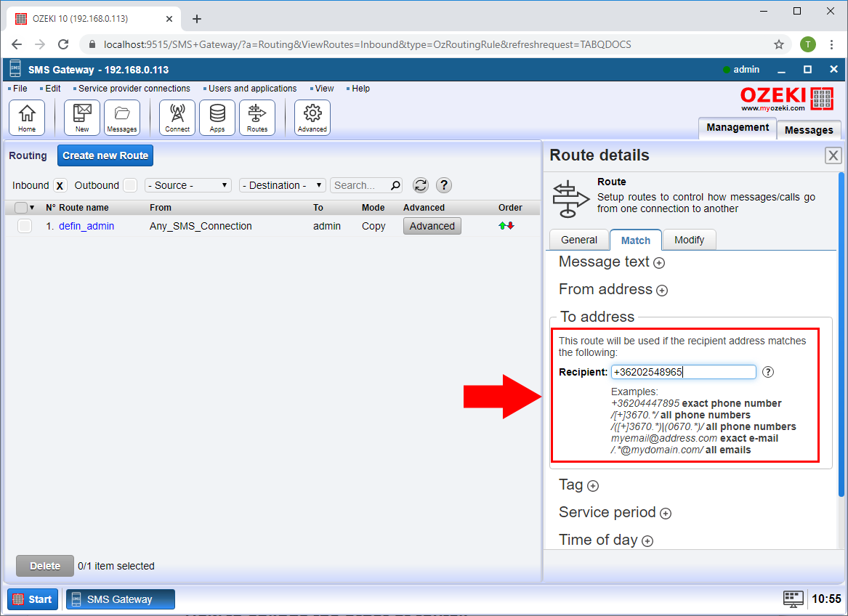Expand the From address section
This screenshot has width=848, height=616.
point(662,291)
